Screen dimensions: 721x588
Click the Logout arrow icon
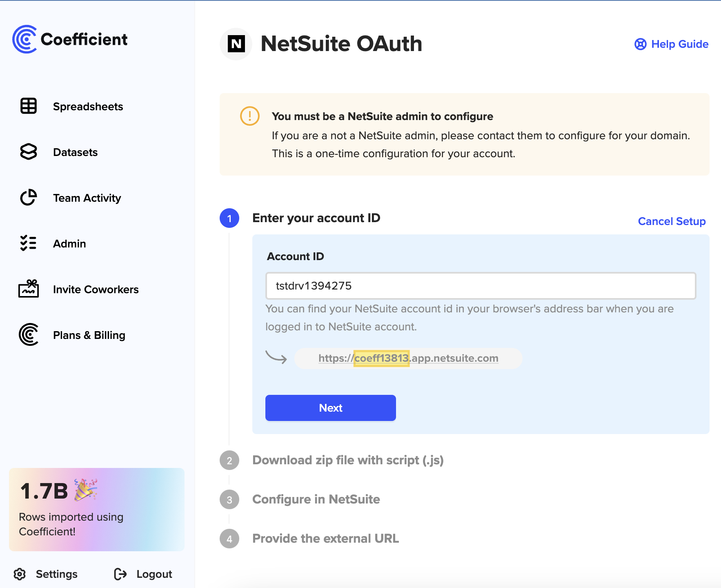click(120, 574)
